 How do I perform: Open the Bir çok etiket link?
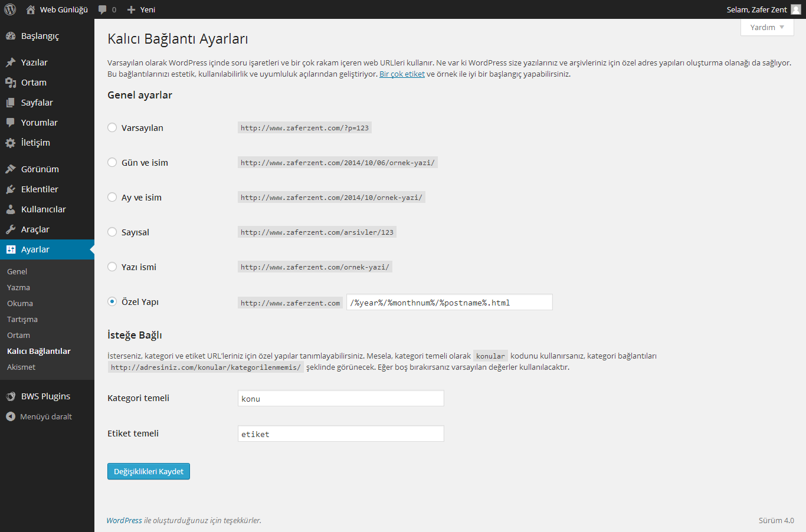[x=402, y=74]
